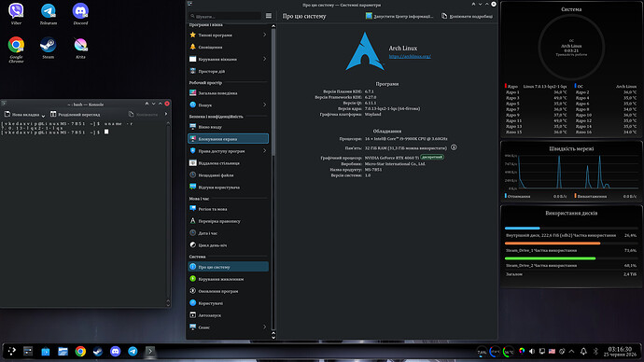Click Розділений перегляд in Konsole toolbar
Image resolution: width=644 pixels, height=362 pixels.
pos(76,114)
